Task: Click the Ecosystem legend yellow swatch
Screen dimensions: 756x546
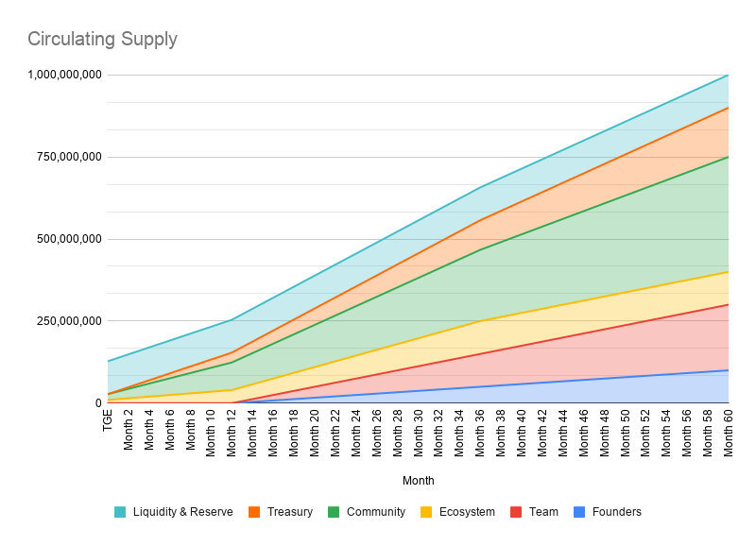Action: 426,512
